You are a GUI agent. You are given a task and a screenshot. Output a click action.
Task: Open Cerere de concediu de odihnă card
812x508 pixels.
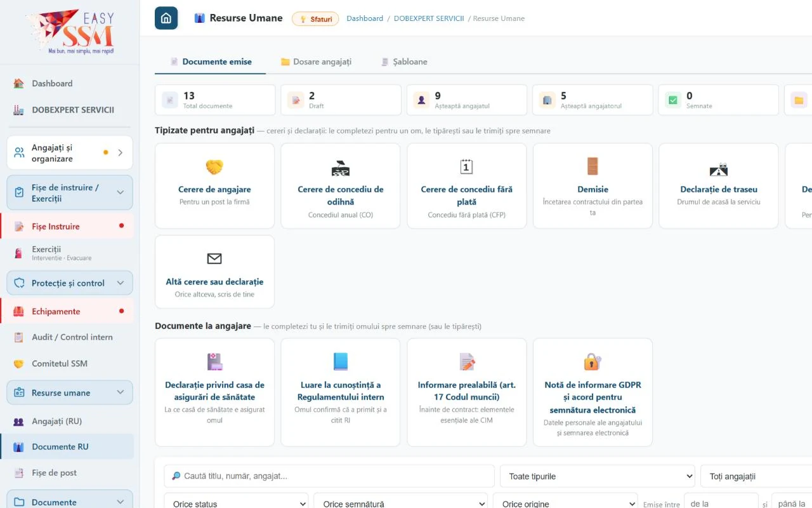(341, 186)
